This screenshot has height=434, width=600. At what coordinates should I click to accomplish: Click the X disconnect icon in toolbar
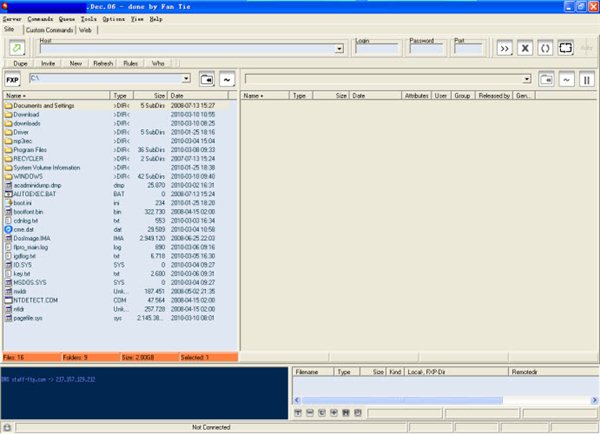(523, 47)
